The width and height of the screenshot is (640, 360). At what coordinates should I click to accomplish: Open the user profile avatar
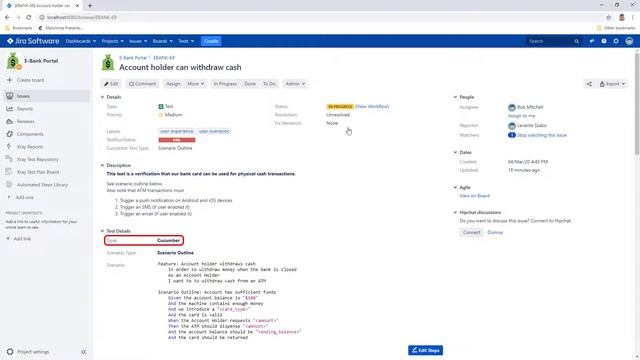629,41
